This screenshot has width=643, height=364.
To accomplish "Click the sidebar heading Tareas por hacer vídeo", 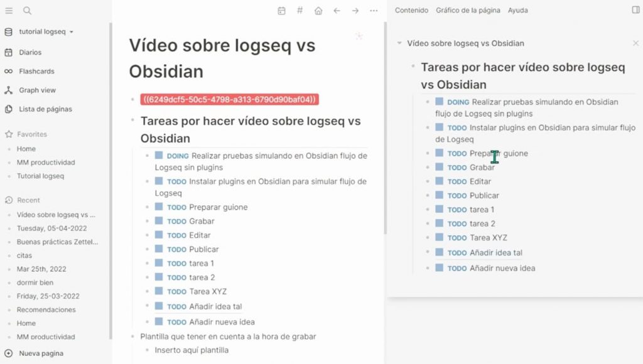I will [523, 76].
